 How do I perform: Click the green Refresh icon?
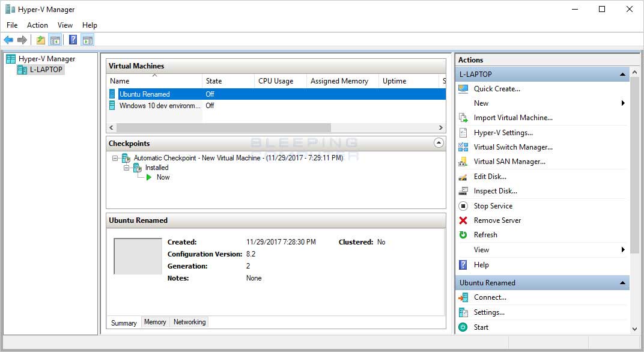coord(463,235)
